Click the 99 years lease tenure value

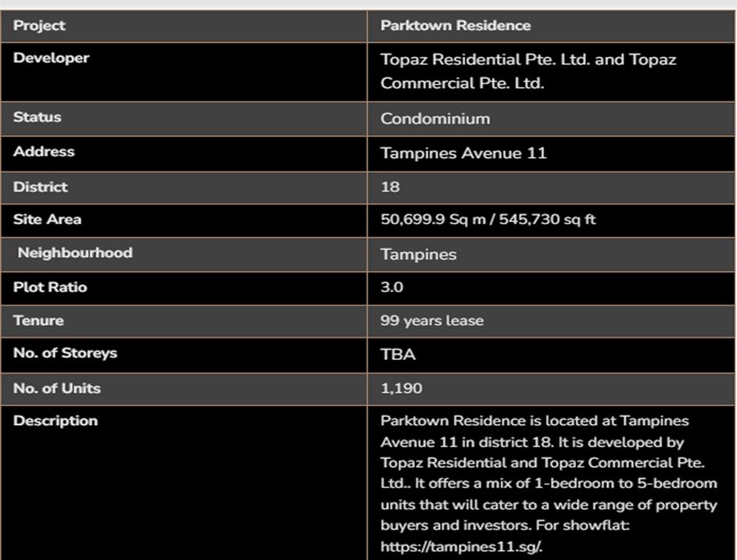pos(431,320)
